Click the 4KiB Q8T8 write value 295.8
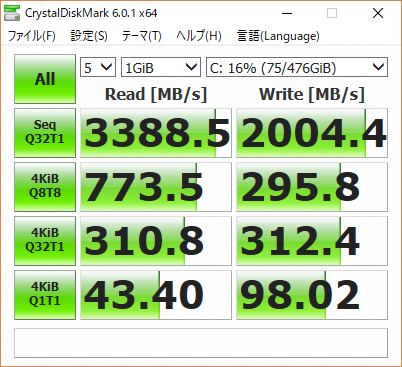This screenshot has width=402, height=367. [312, 187]
